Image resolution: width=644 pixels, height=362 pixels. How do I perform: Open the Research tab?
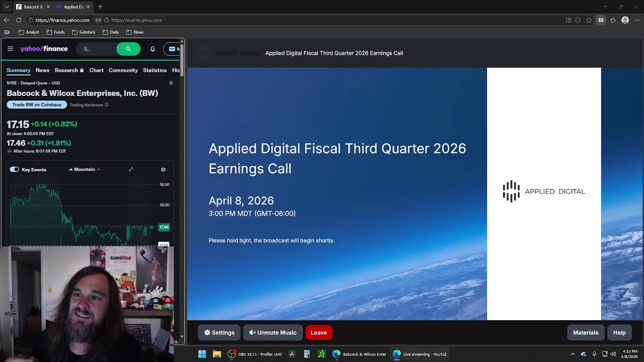click(69, 70)
